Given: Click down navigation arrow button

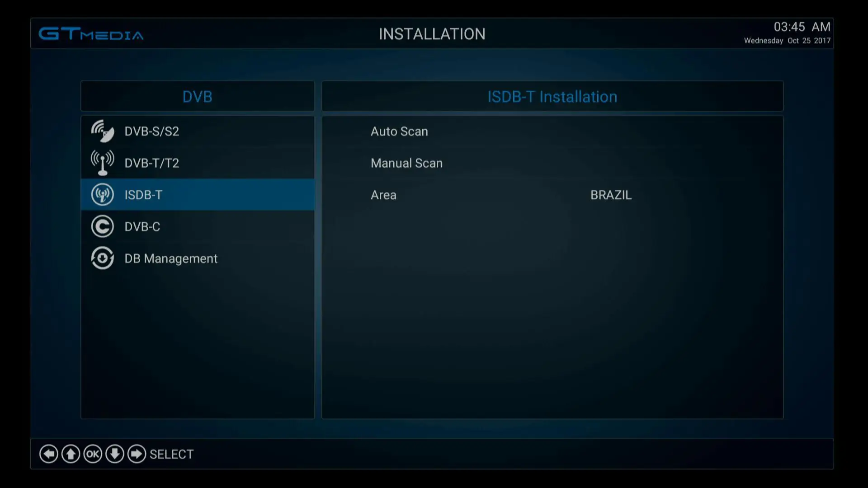Looking at the screenshot, I should pyautogui.click(x=114, y=454).
